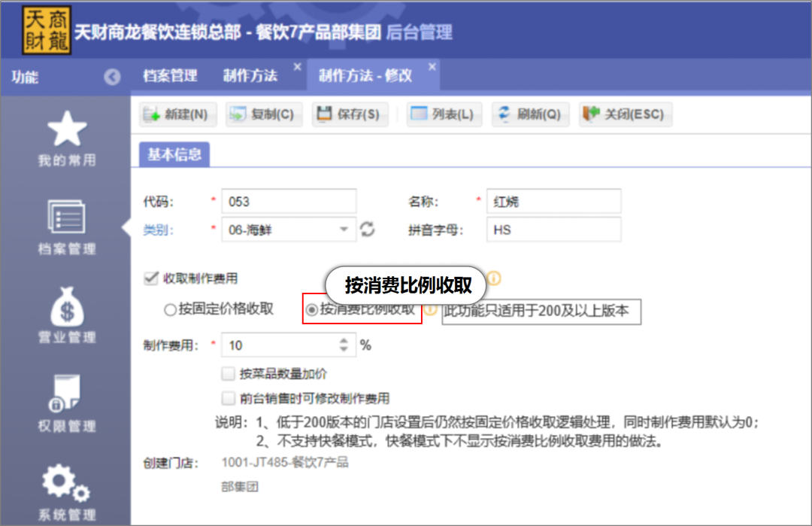
Task: Open 营业管理 money bag section
Action: pos(67,315)
